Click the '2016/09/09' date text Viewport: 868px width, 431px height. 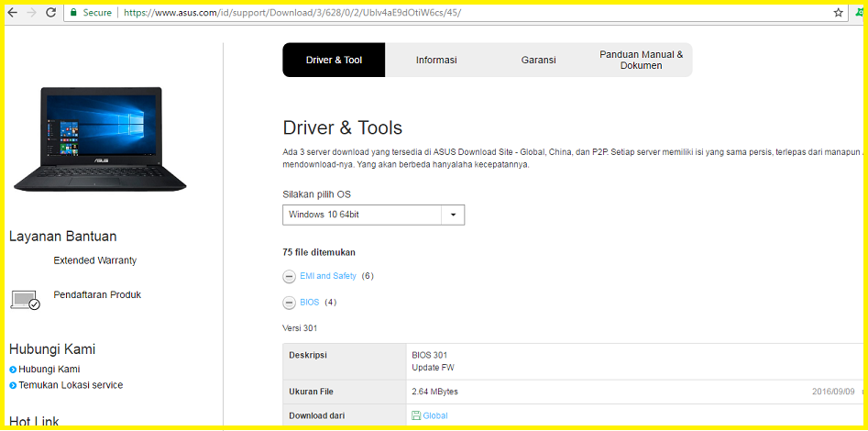coord(833,392)
